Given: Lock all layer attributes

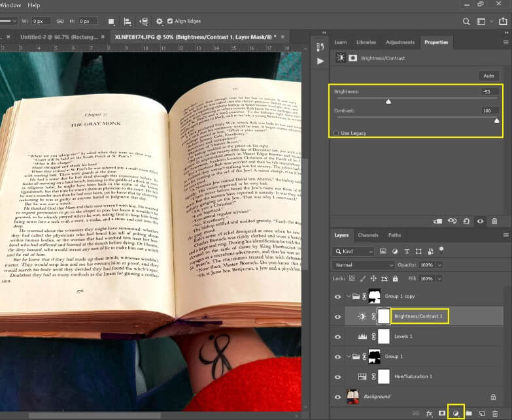Looking at the screenshot, I should coord(395,278).
